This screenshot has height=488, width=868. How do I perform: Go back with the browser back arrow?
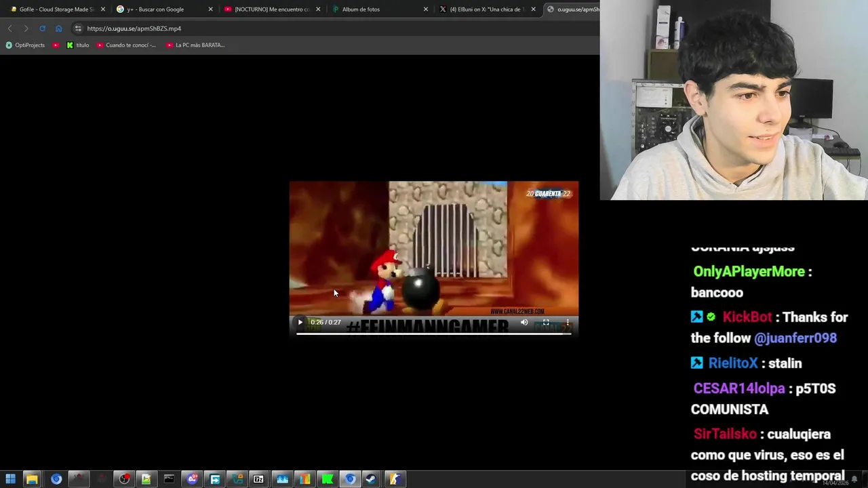point(9,28)
